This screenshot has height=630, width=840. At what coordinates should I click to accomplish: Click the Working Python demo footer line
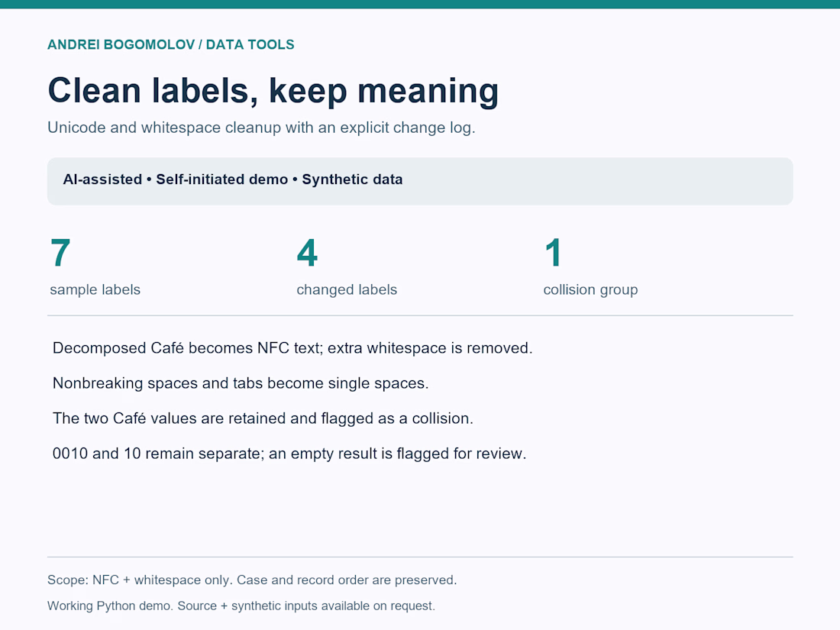pos(241,606)
